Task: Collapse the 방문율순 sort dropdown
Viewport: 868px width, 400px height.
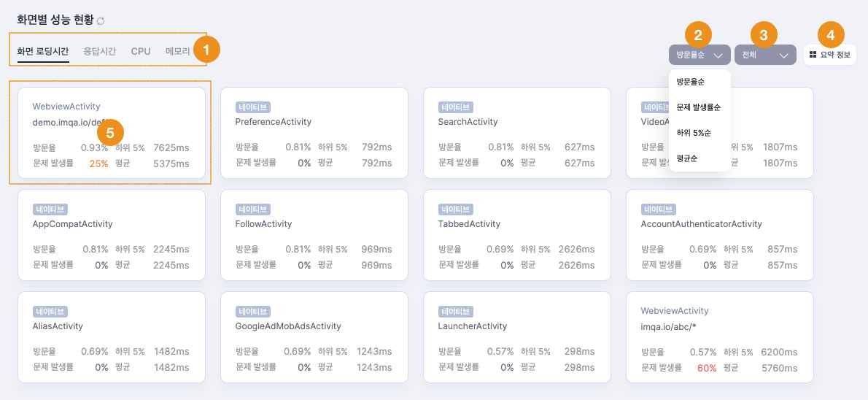Action: [x=699, y=55]
